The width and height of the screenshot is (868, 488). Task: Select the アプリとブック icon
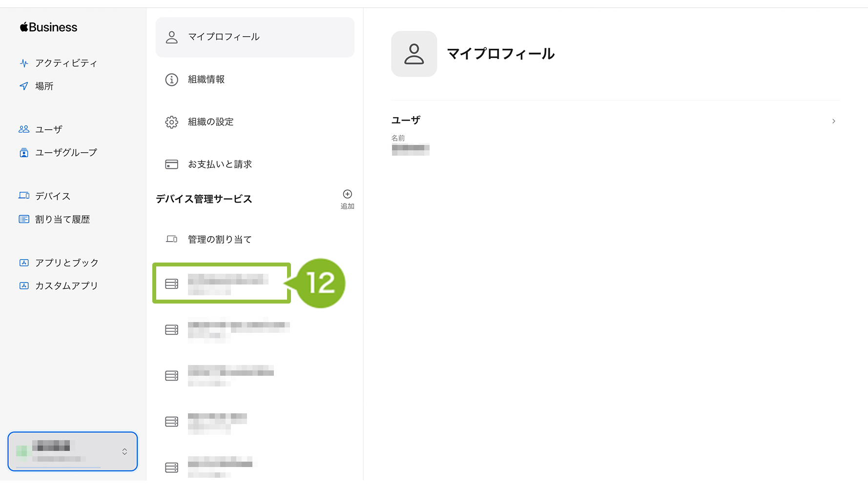click(24, 263)
